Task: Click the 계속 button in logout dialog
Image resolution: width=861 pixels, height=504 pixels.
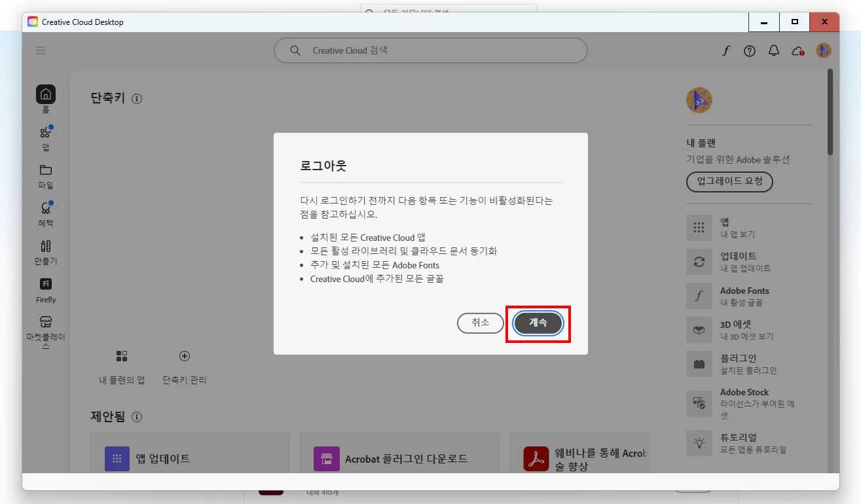Action: tap(538, 323)
